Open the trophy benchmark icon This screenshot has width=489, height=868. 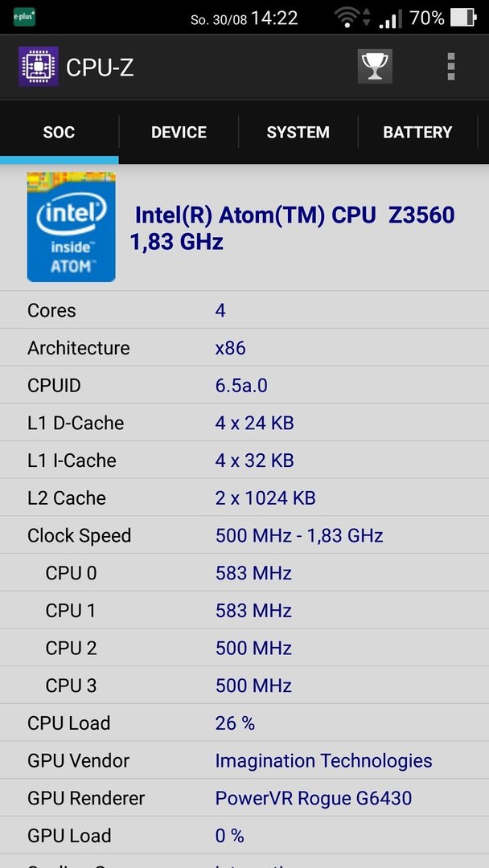pyautogui.click(x=375, y=67)
